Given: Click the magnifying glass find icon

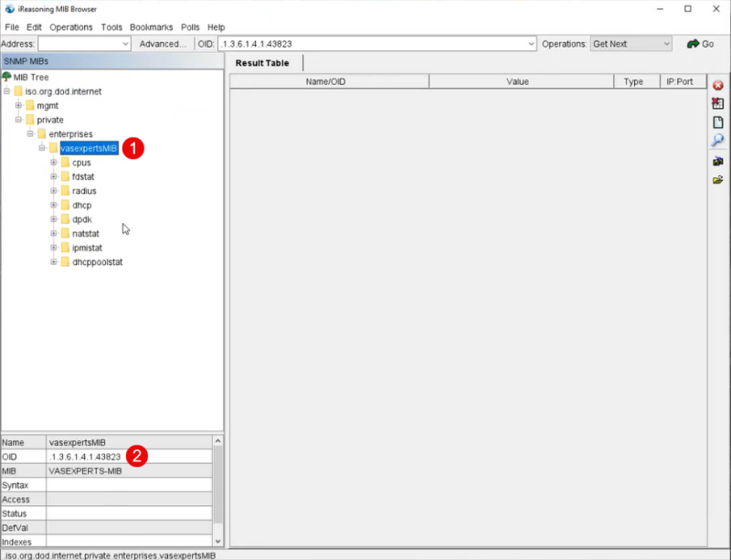Looking at the screenshot, I should (718, 141).
